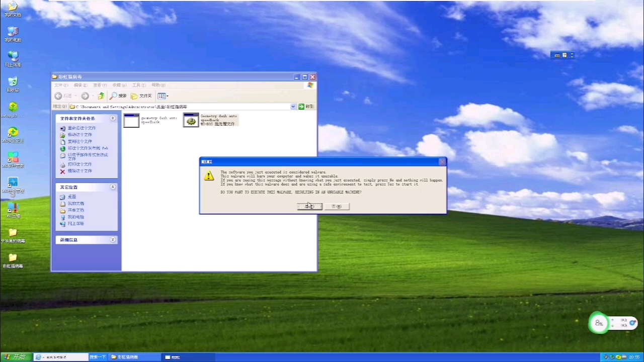The height and width of the screenshot is (362, 644).
Task: Toggle the 文件夹 (Folders) pane button
Action: coord(141,96)
